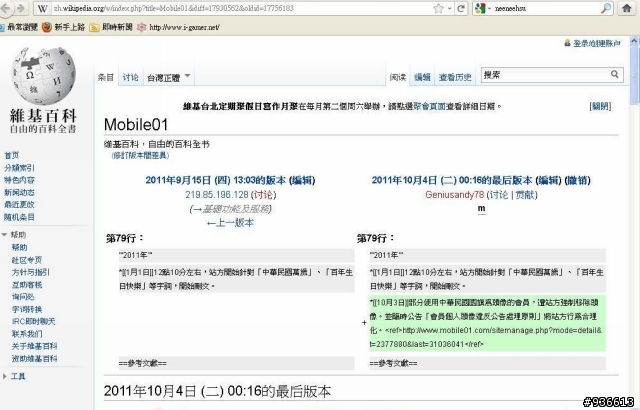640x410 pixels.
Task: Open the 互助客栈 sidebar link
Action: tap(27, 284)
